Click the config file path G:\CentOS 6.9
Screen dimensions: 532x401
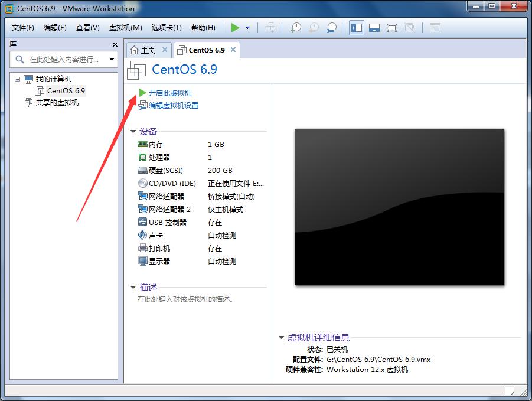[378, 359]
